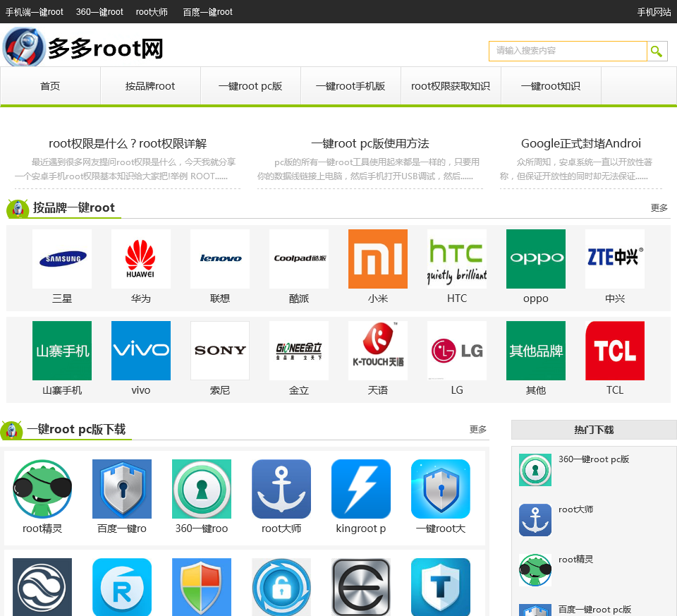Open the 百度一键root top bar link

pos(207,12)
